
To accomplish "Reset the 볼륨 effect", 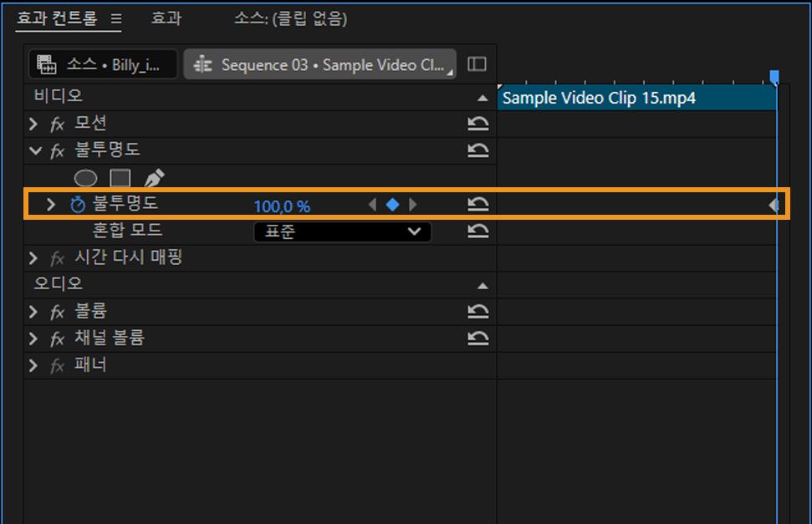I will click(477, 311).
